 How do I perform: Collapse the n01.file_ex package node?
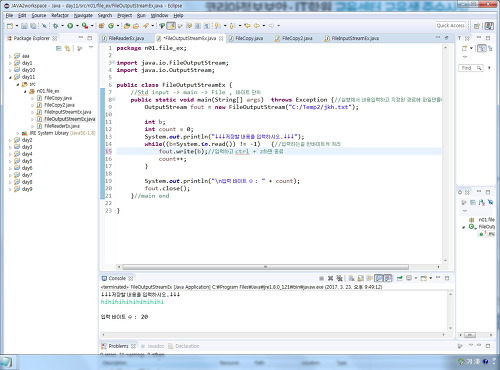[x=25, y=91]
